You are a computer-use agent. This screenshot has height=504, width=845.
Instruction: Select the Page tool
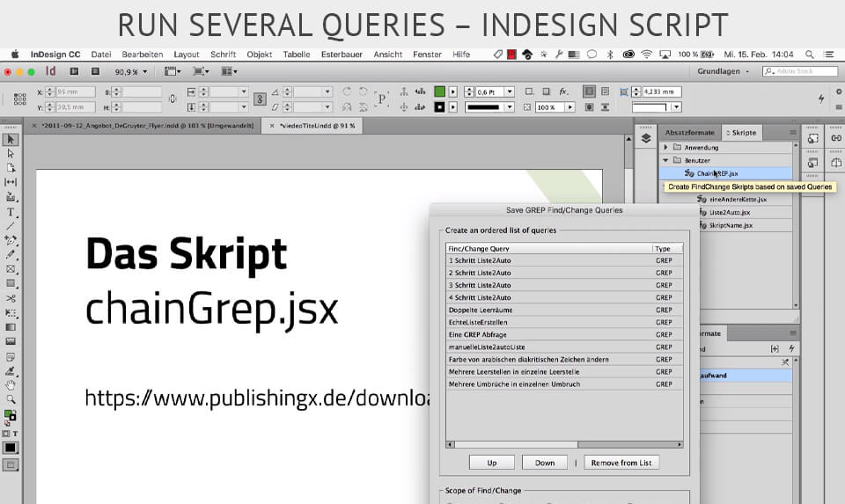pos(11,168)
